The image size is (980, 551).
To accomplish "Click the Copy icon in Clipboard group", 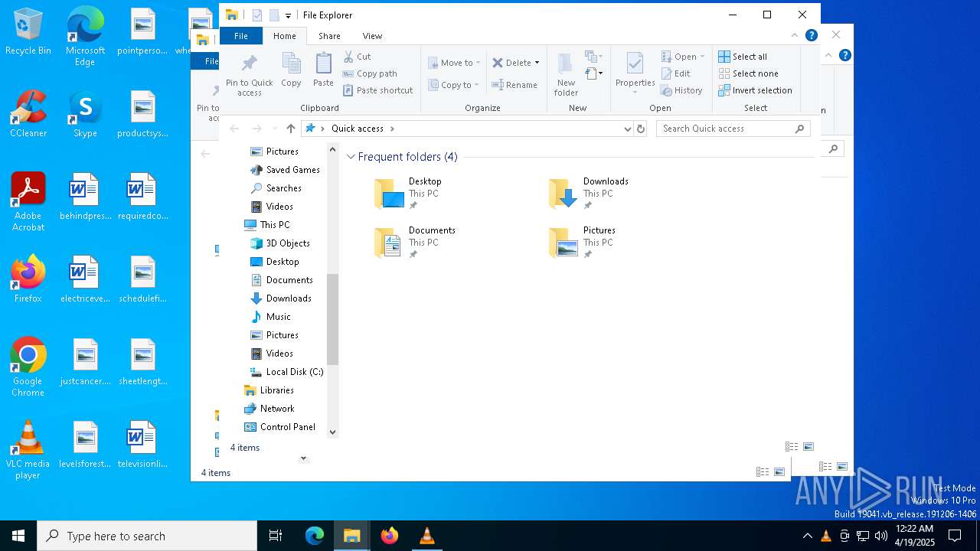I will pos(291,70).
